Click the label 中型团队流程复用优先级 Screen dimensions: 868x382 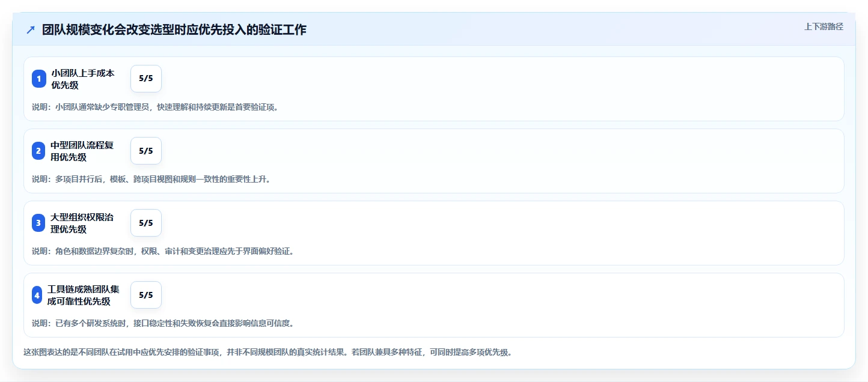[82, 151]
